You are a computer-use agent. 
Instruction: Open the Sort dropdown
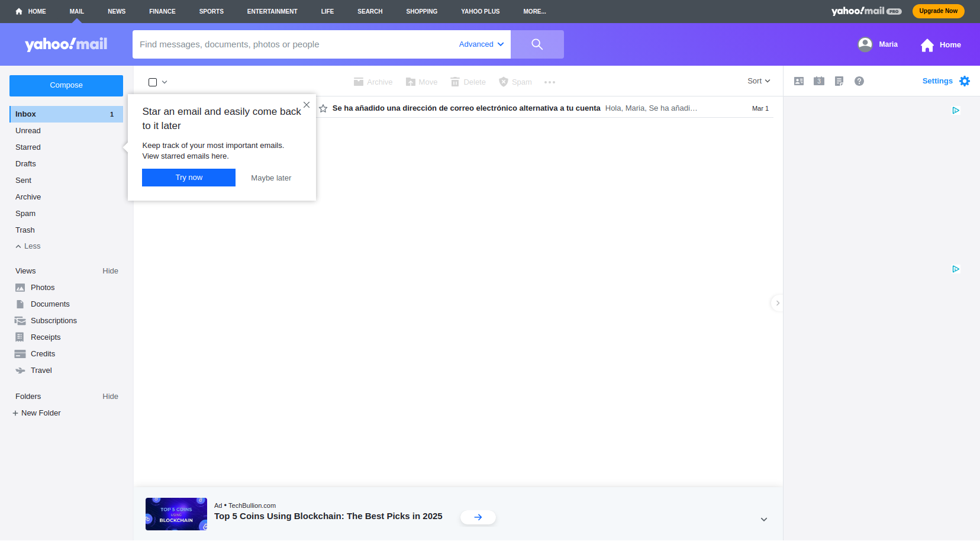pos(759,81)
